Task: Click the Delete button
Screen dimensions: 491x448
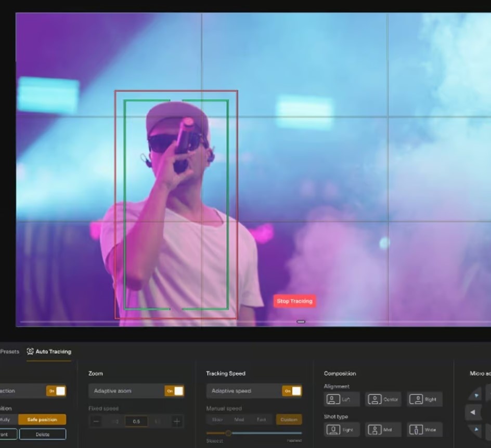Action: (x=43, y=434)
